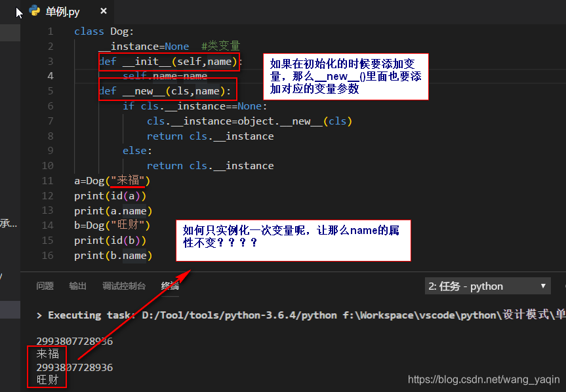Screen dimensions: 566x392
Task: Click the Python file icon on tab
Action: point(35,11)
